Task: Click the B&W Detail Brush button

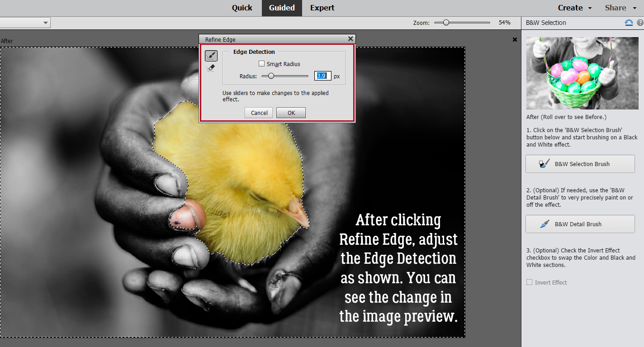Action: (x=580, y=224)
